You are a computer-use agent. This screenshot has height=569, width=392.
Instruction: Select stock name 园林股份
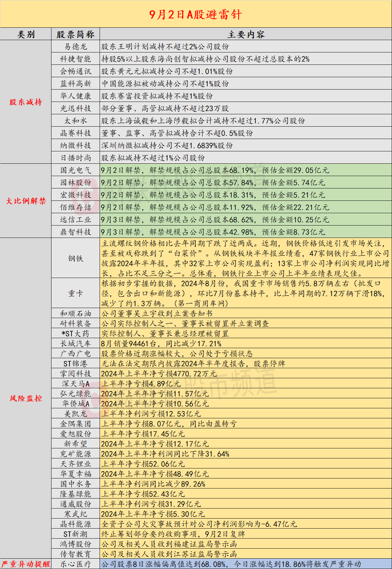pos(76,183)
